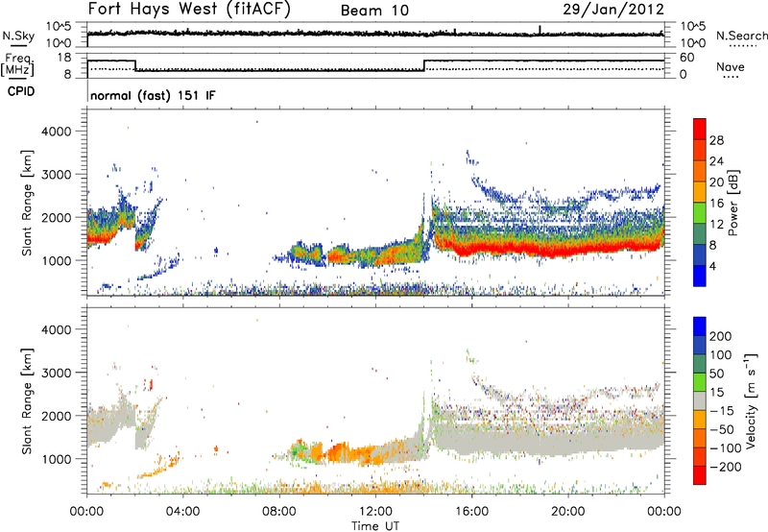The width and height of the screenshot is (768, 532).
Task: Click the "N.Sky" legend label
Action: pyautogui.click(x=18, y=36)
